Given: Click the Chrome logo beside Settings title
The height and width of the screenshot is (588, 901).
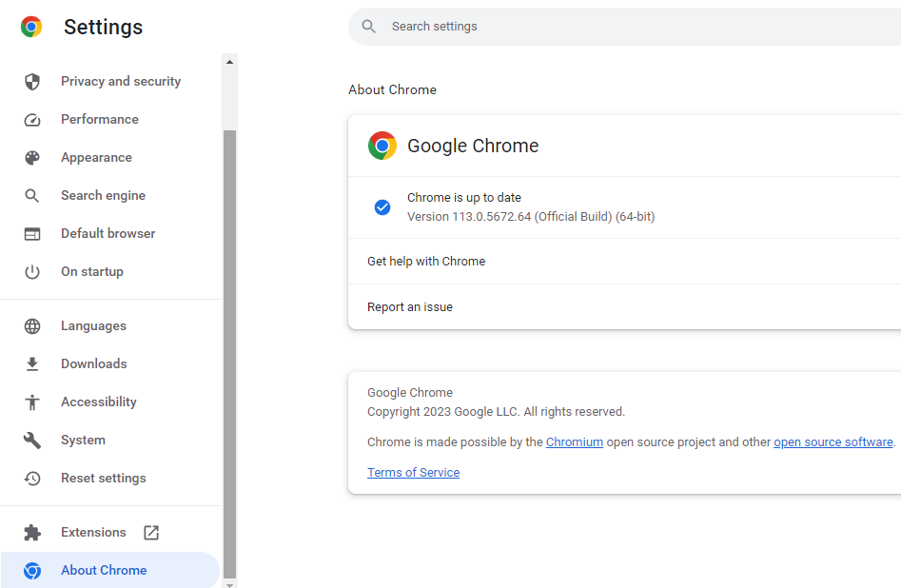Looking at the screenshot, I should (31, 27).
